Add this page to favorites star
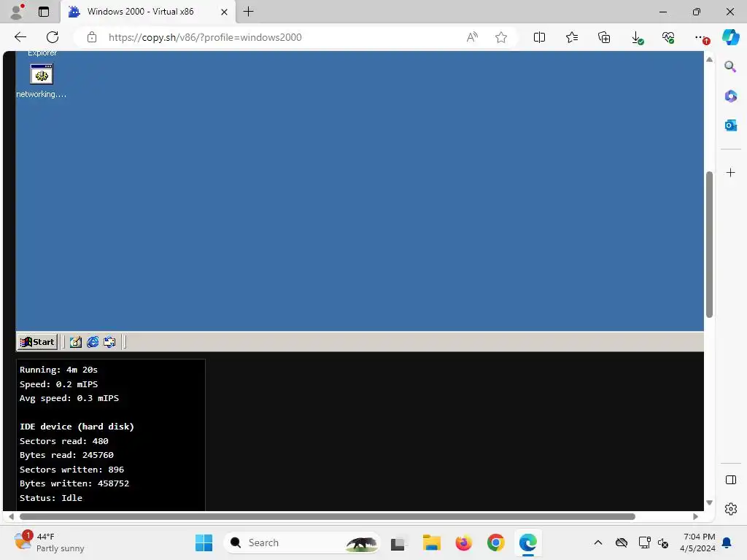Screen dimensions: 747x560 (x=500, y=37)
